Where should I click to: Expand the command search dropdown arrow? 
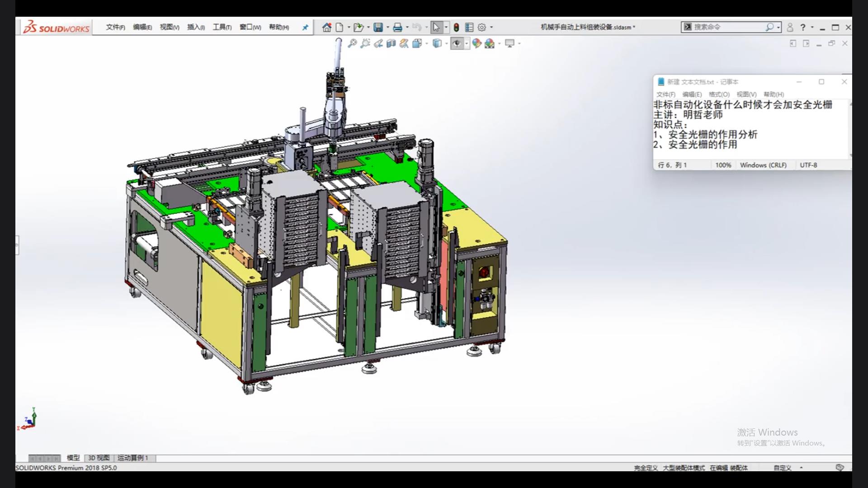778,27
